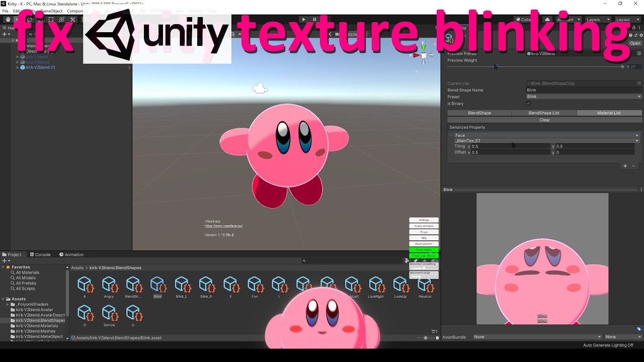Viewport: 644px width, 362px height.
Task: Select the Blink_L blend shape asset
Action: click(x=182, y=287)
